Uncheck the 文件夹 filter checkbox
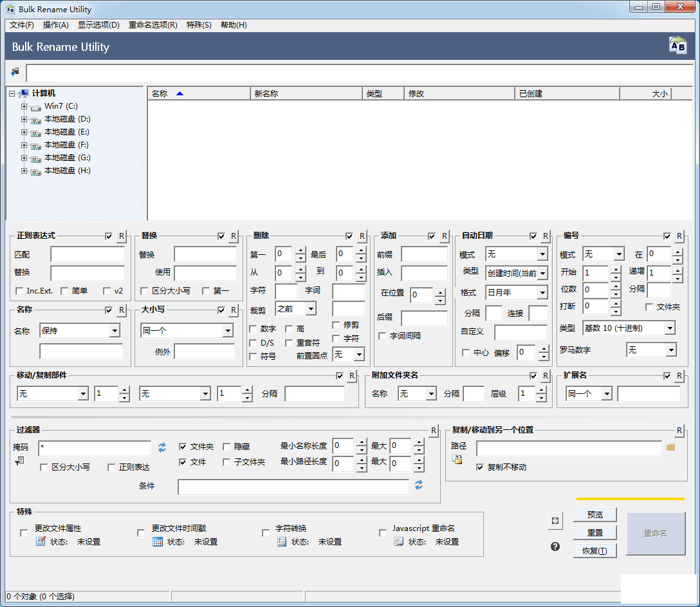700x607 pixels. pyautogui.click(x=183, y=446)
